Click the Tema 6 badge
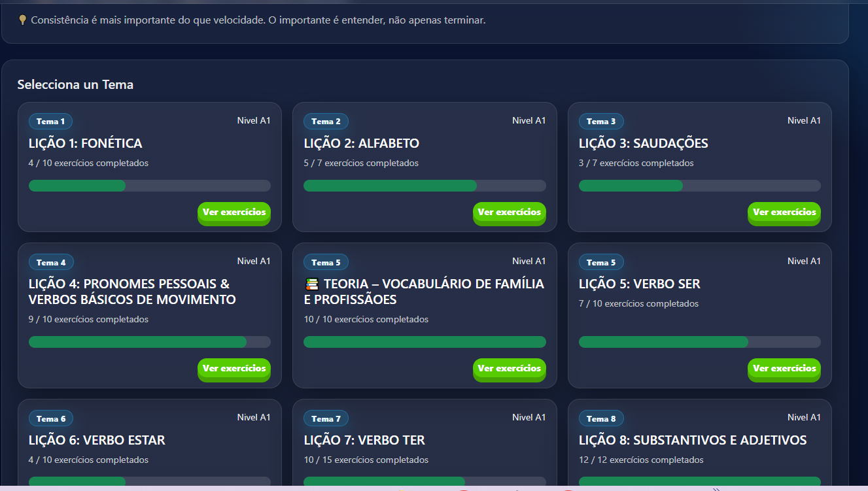868x491 pixels. pos(51,418)
